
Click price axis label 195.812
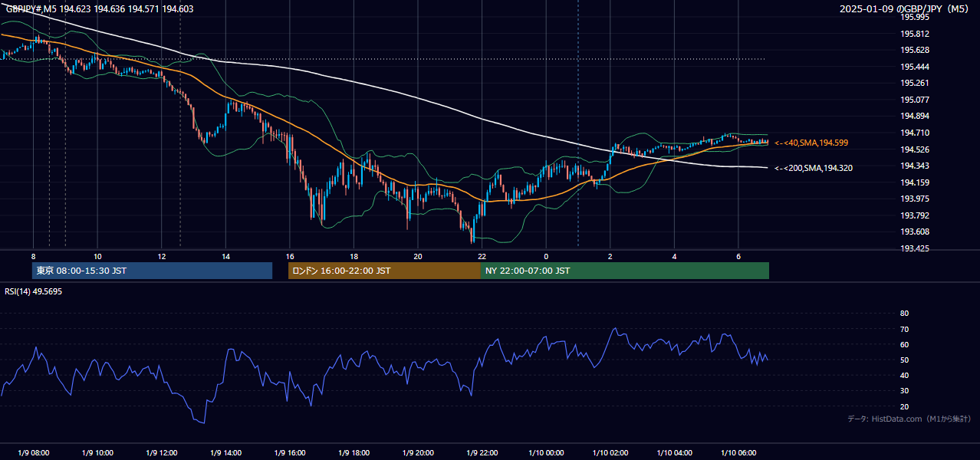[915, 34]
